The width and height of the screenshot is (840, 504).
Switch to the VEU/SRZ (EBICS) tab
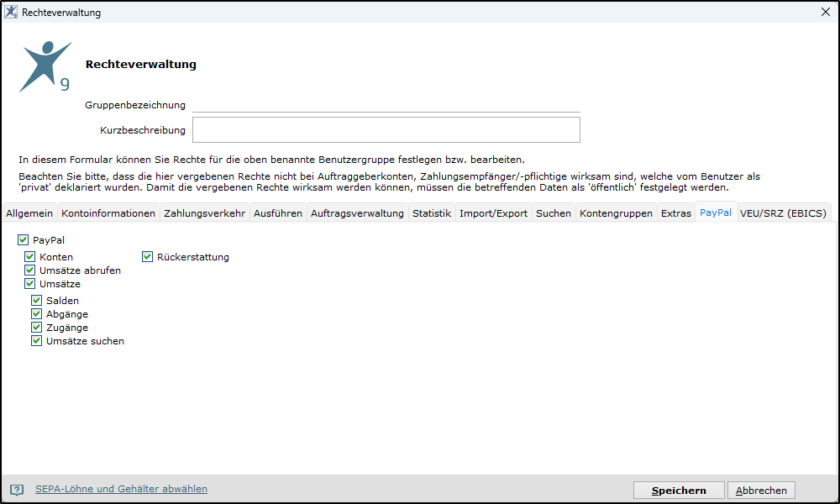pyautogui.click(x=783, y=213)
